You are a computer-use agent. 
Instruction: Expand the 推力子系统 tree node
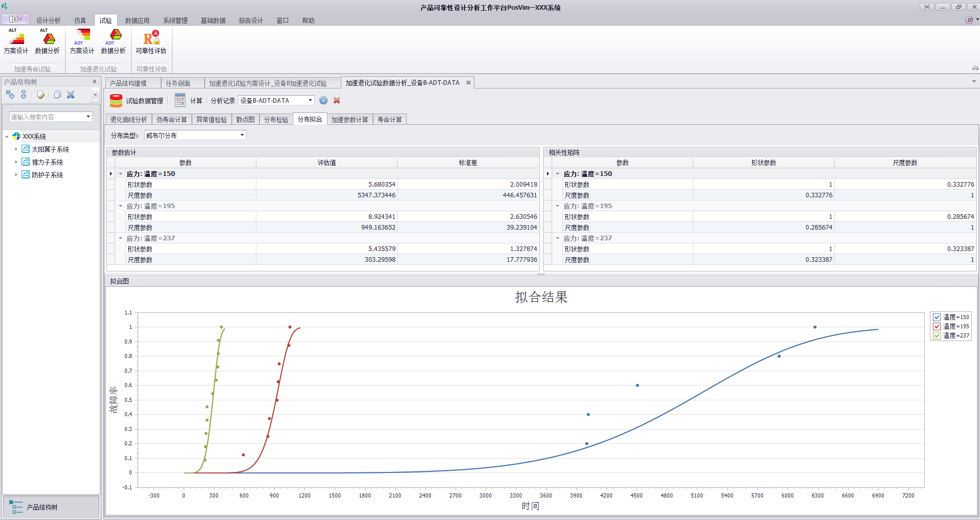[16, 162]
